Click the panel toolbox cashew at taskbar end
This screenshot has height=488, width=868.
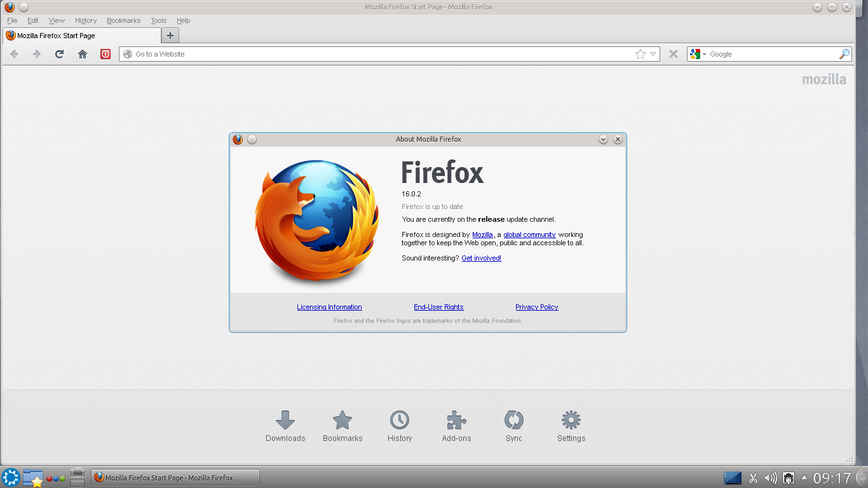[x=862, y=478]
